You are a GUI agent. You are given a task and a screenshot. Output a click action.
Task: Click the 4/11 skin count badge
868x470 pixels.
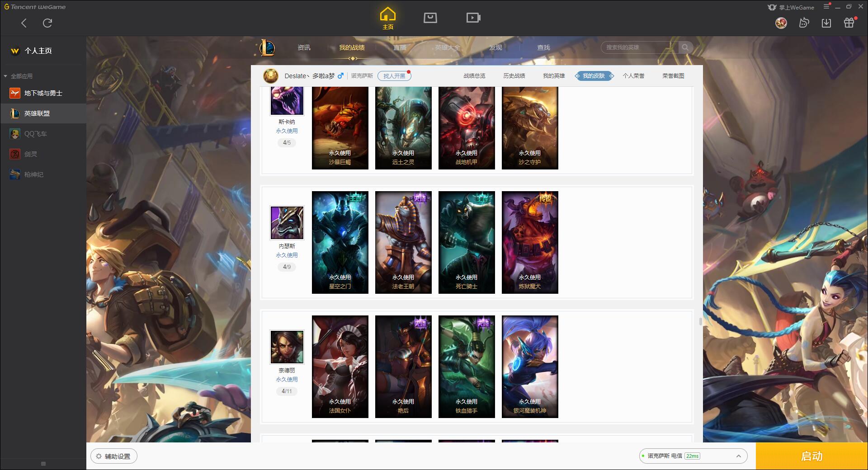point(287,391)
